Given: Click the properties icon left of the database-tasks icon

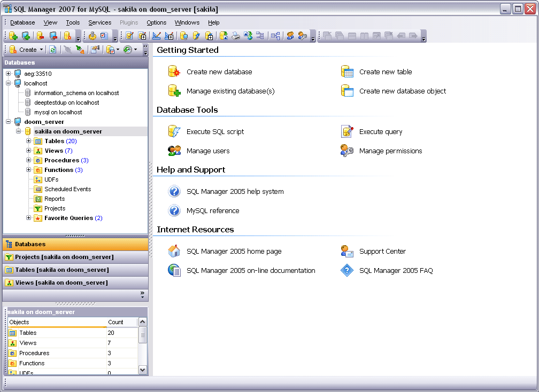Looking at the screenshot, I should [x=95, y=50].
